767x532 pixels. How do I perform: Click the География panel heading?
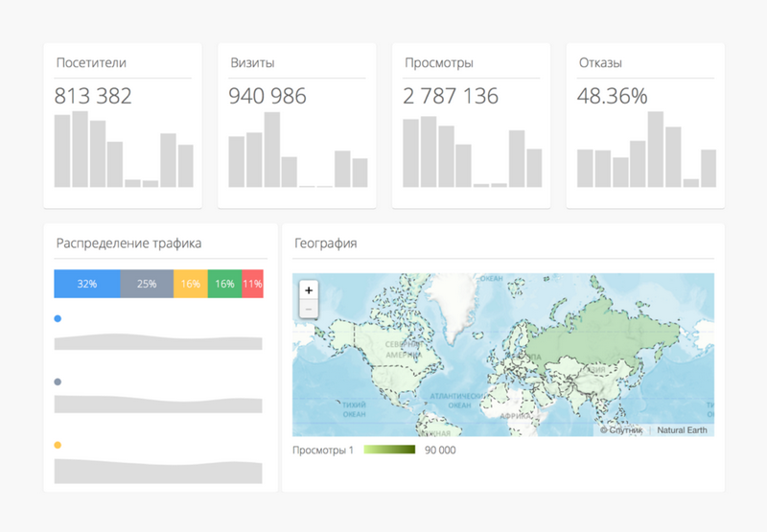(325, 243)
